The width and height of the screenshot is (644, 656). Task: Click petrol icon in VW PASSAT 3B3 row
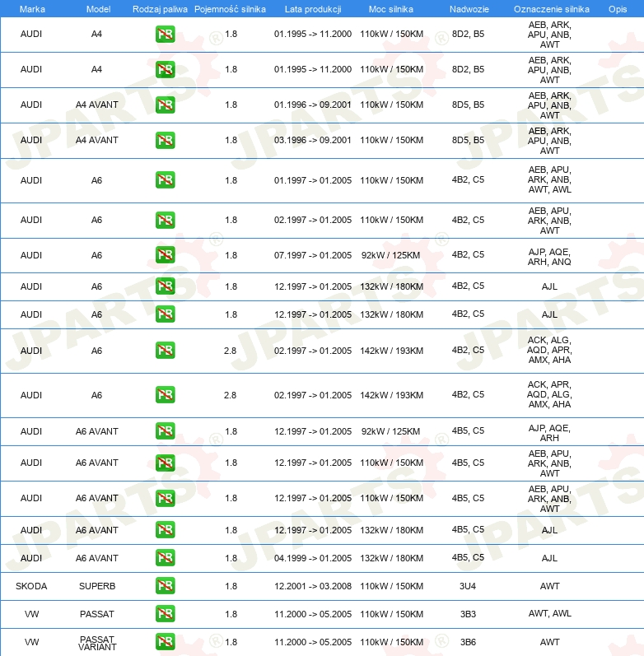click(165, 614)
